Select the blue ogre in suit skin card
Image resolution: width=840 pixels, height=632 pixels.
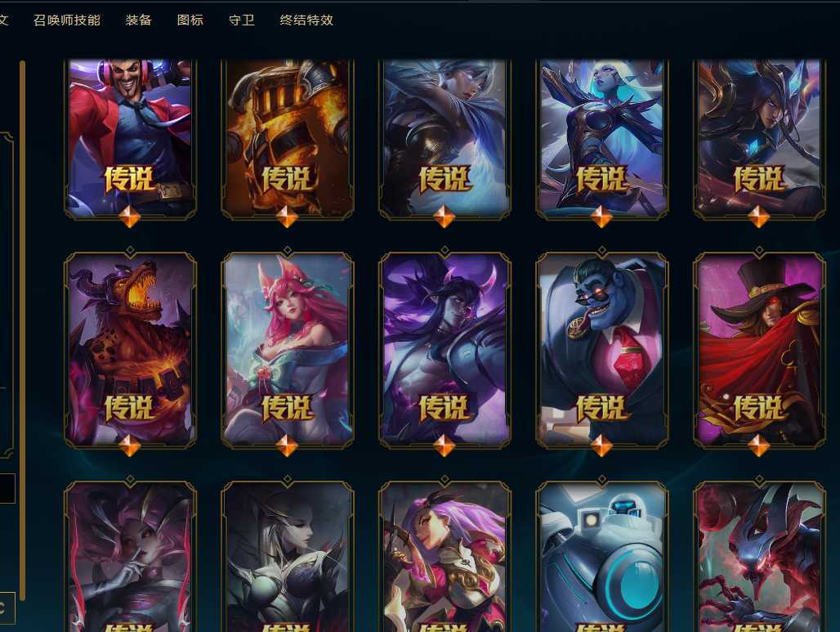601,349
